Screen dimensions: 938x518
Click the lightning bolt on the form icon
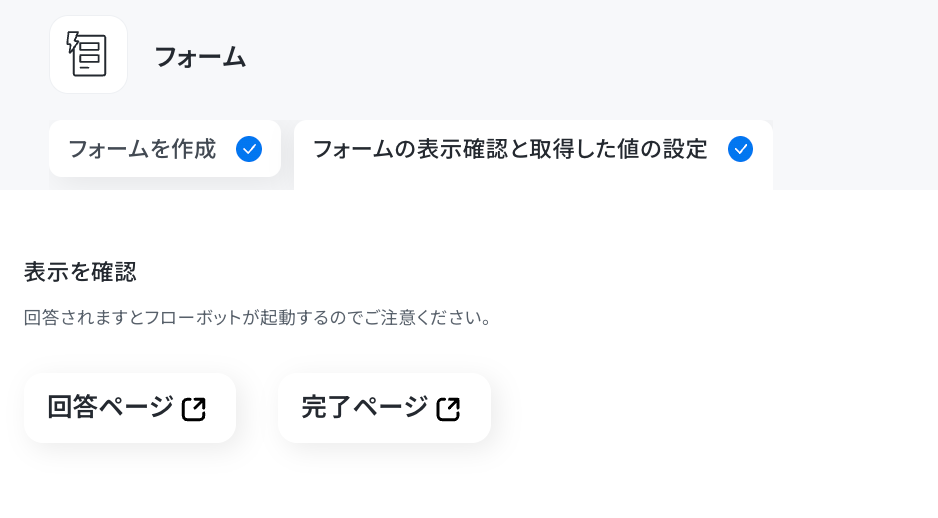coord(72,43)
